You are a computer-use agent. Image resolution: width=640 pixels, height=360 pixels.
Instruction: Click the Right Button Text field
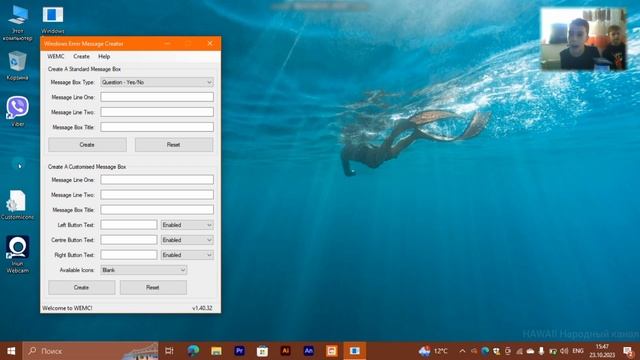pyautogui.click(x=129, y=255)
